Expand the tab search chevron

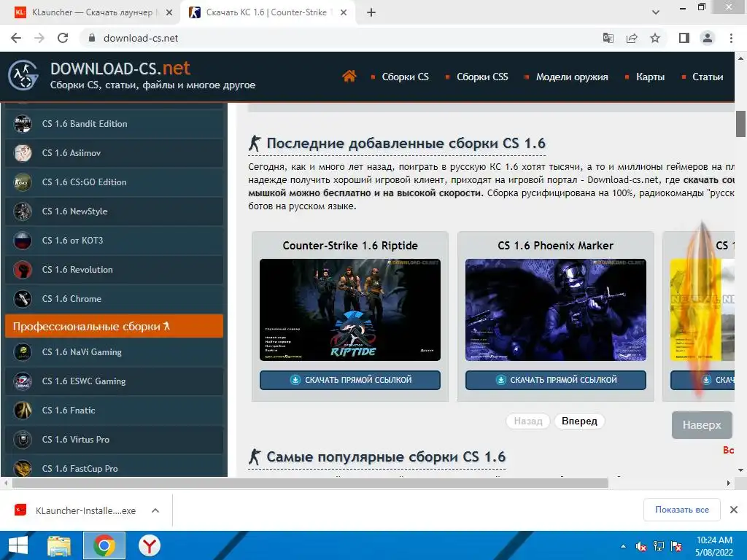[x=656, y=12]
